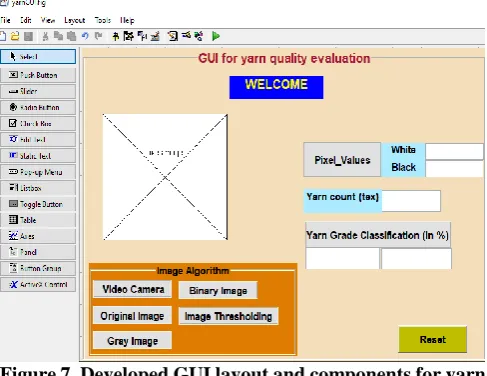The width and height of the screenshot is (487, 376).
Task: Open the Edit menu
Action: tap(26, 20)
